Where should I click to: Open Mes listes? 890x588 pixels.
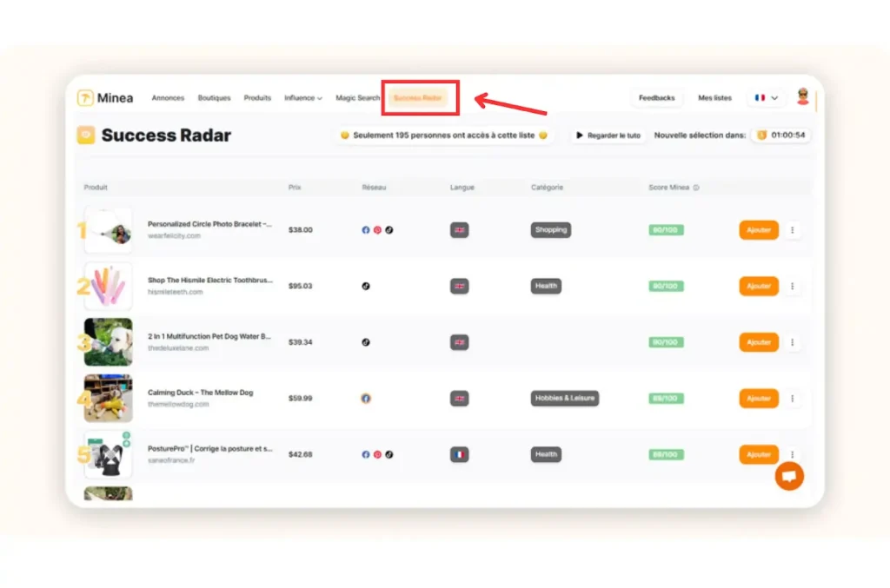click(714, 97)
